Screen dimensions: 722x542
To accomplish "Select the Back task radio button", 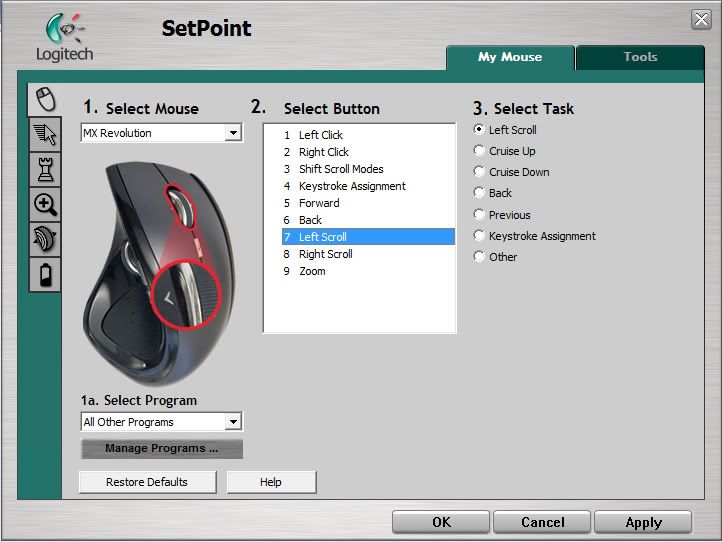I will pos(479,192).
